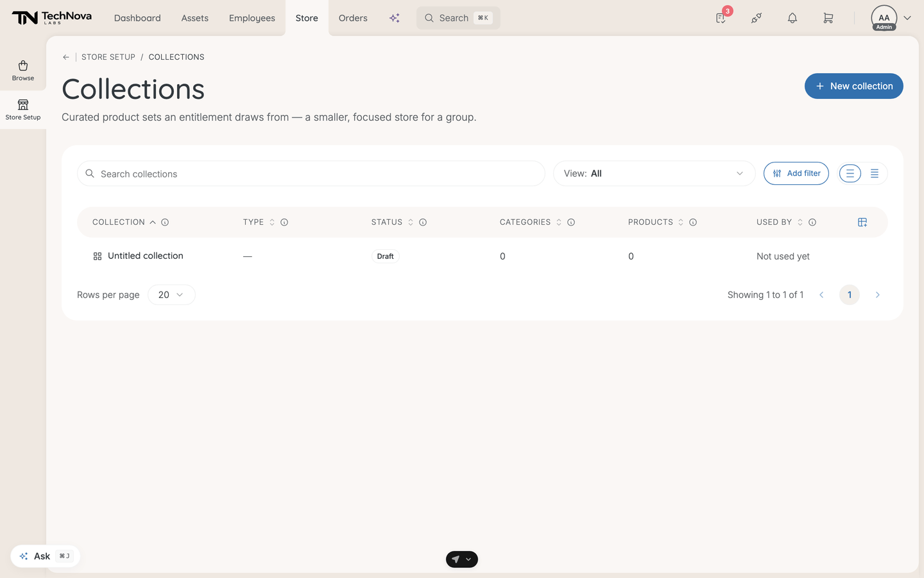Go to the Employees tab
This screenshot has height=578, width=924.
[252, 18]
